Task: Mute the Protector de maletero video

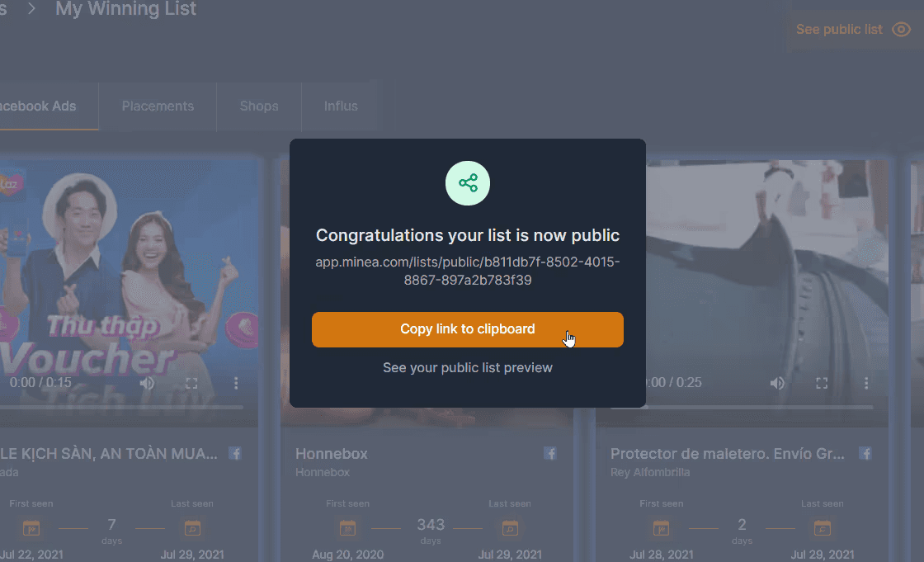Action: [777, 383]
